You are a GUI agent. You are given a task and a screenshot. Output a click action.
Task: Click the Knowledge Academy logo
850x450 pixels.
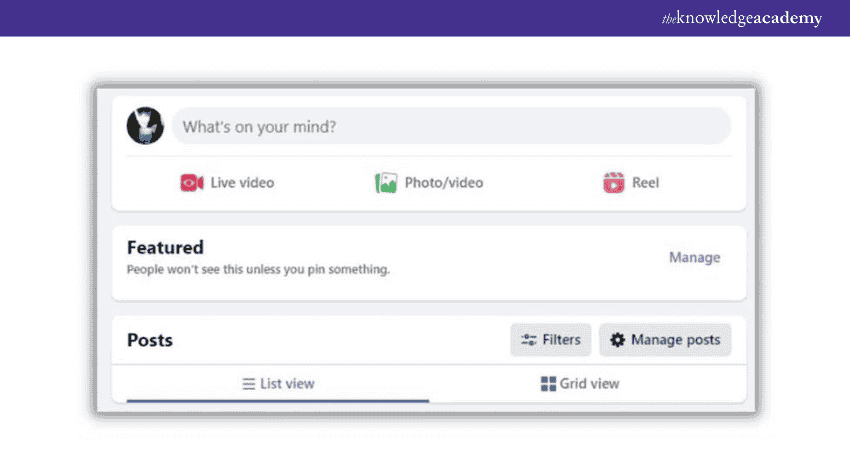pyautogui.click(x=741, y=18)
